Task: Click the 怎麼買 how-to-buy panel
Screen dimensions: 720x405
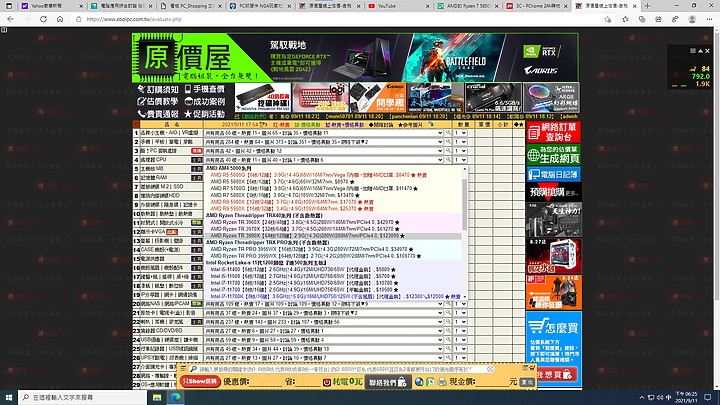Action: click(x=553, y=348)
